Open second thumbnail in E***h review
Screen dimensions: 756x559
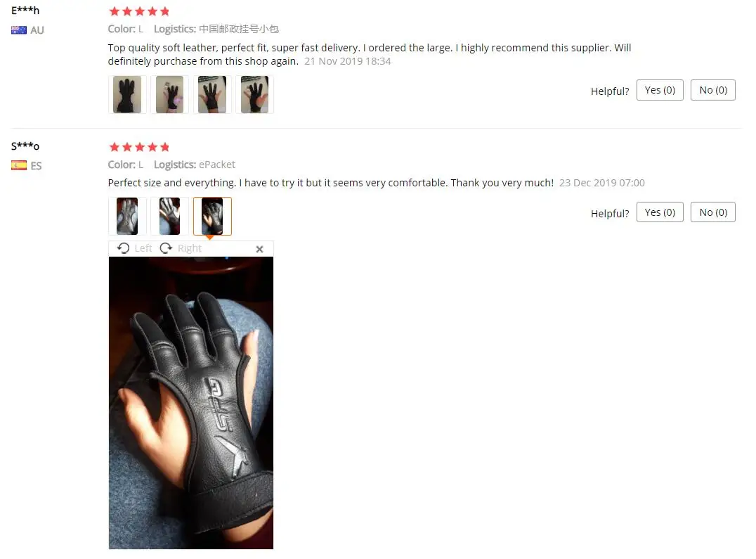click(170, 94)
